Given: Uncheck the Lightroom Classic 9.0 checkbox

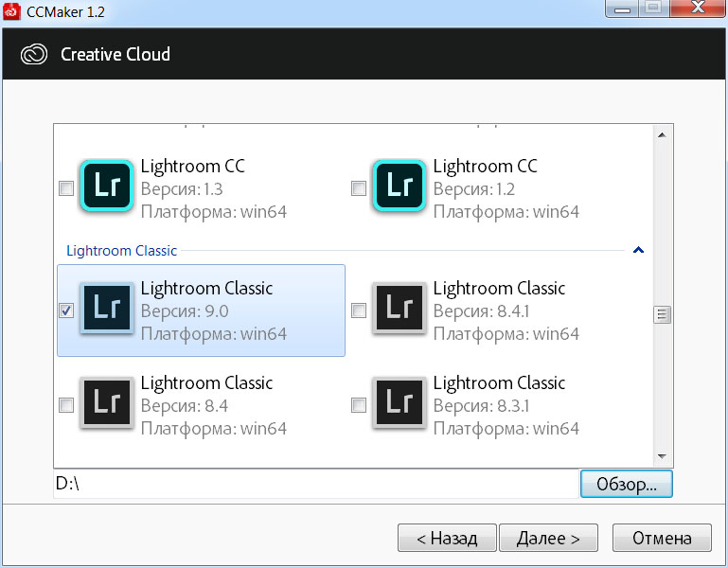Looking at the screenshot, I should (x=66, y=311).
